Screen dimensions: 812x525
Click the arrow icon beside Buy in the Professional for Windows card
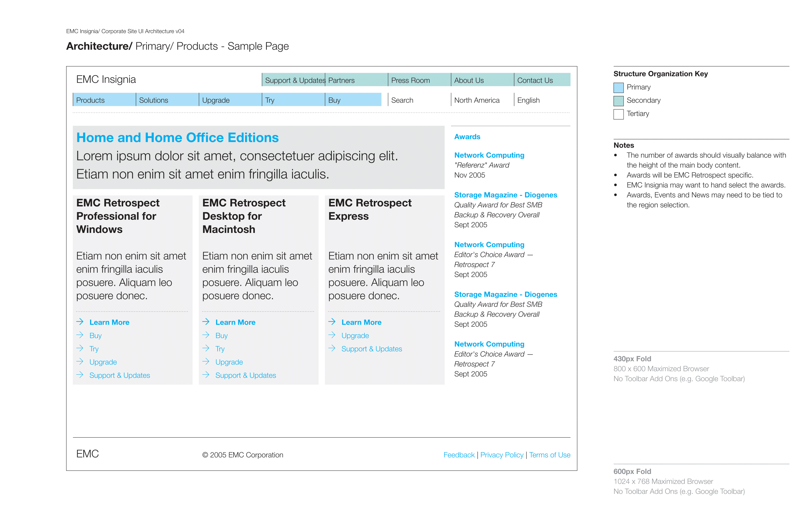point(80,335)
